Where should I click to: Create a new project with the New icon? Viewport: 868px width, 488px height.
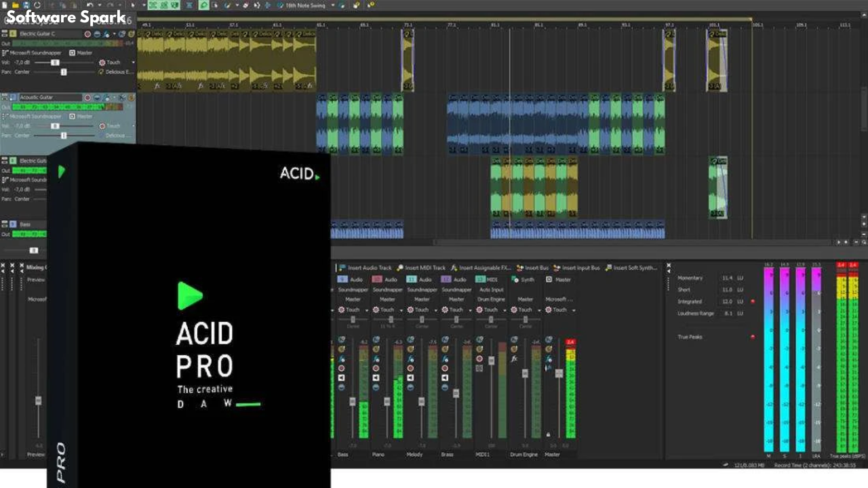[x=4, y=5]
